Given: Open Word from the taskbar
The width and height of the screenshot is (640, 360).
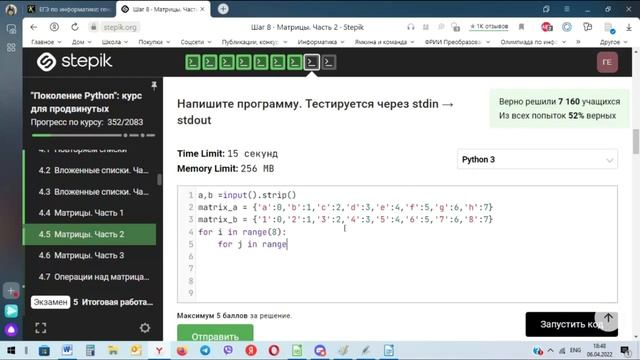Looking at the screenshot, I should tap(67, 350).
